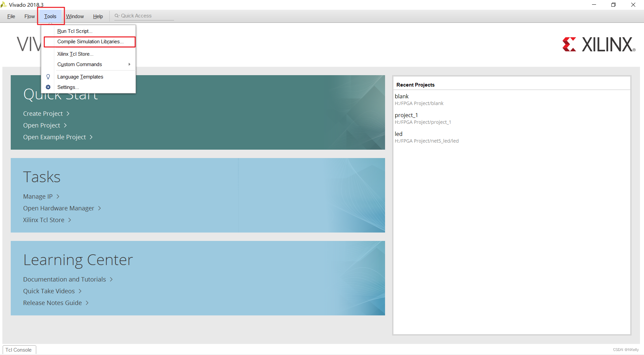644x355 pixels.
Task: Click chevron beside Documentation and Tutorials
Action: [x=111, y=280]
